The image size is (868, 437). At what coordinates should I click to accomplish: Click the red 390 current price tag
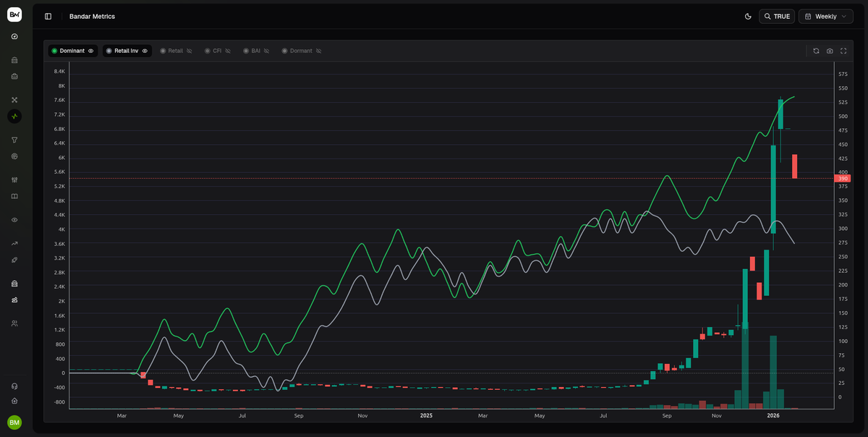843,179
